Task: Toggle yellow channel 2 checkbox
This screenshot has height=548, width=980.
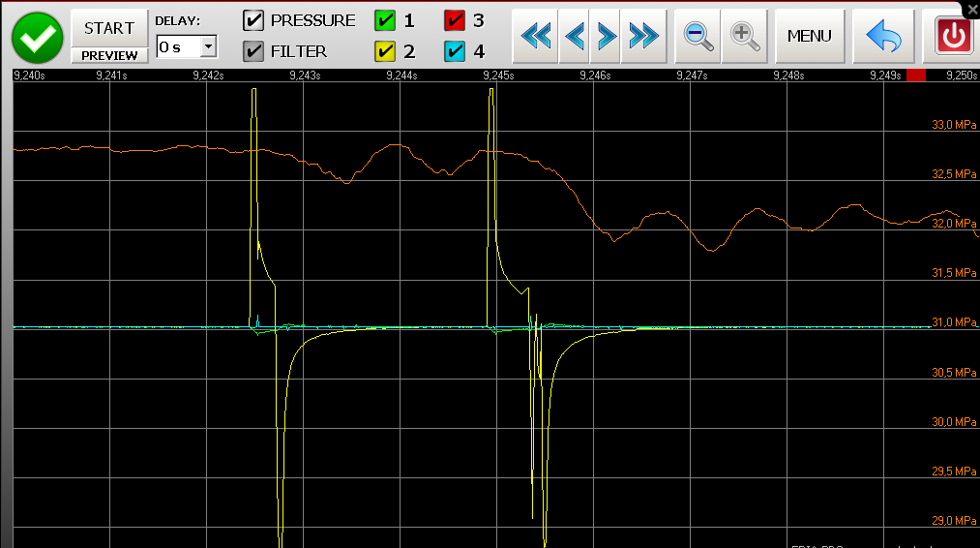Action: [385, 51]
